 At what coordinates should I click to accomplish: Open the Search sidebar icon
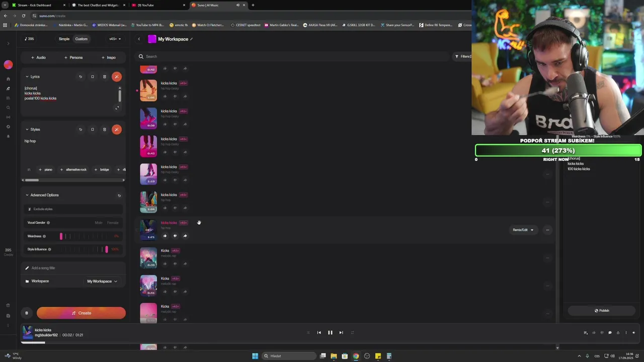tap(8, 108)
